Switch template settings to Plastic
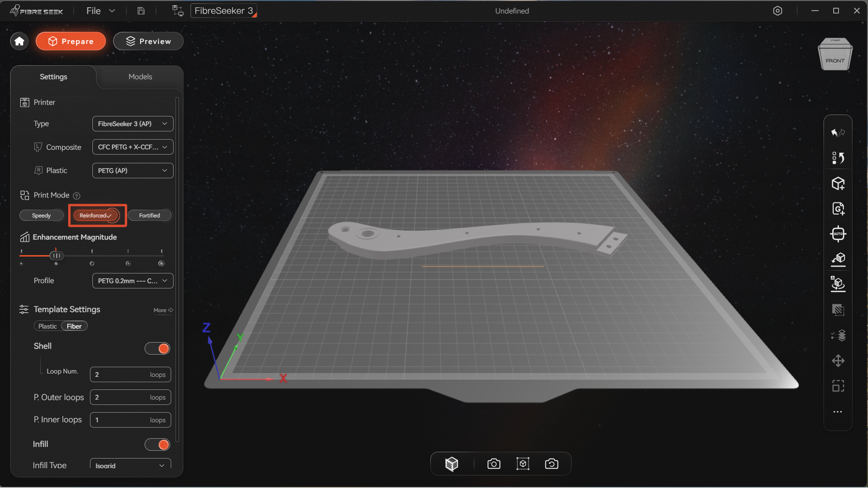This screenshot has width=868, height=488. click(47, 326)
